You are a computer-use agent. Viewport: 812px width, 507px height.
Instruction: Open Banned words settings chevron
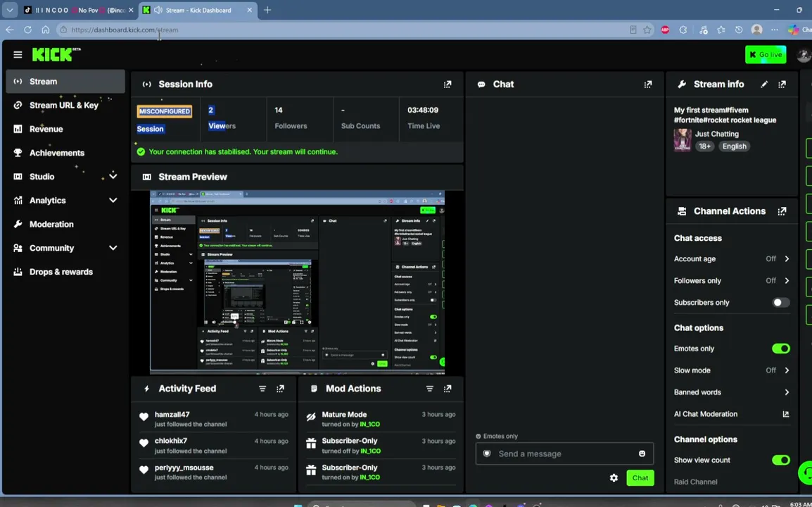787,392
